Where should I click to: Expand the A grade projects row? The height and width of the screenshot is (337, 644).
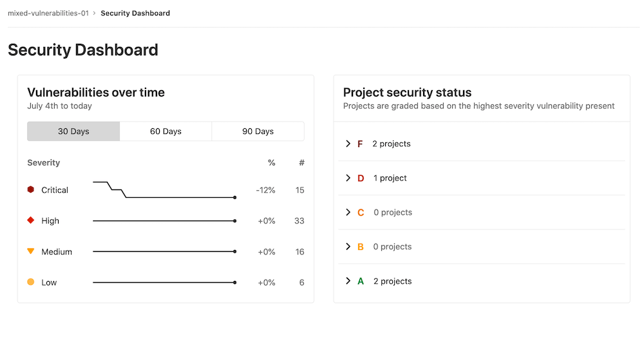[x=348, y=281]
